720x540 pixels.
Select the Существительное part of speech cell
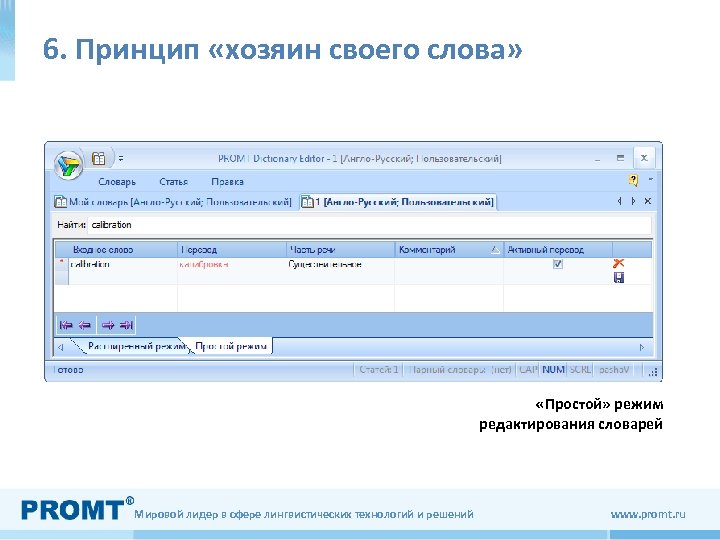click(340, 264)
